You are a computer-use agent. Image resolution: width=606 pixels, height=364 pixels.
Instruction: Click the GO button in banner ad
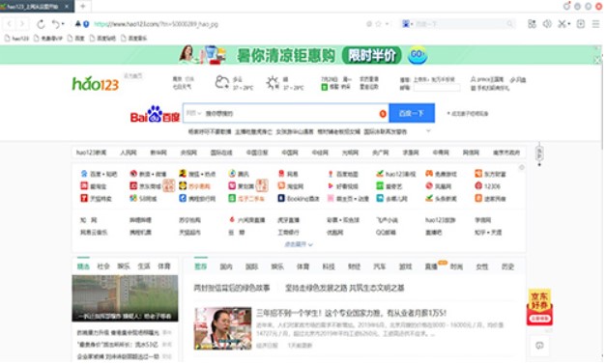(x=418, y=55)
